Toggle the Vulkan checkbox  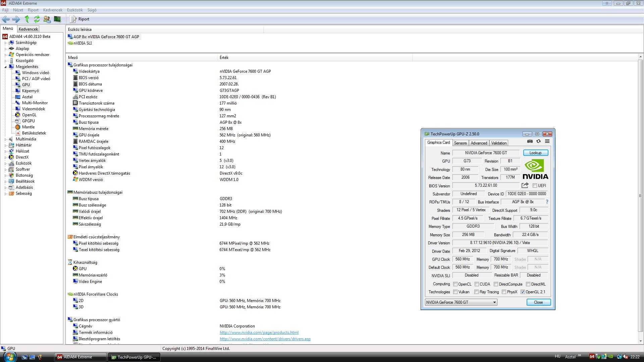tap(455, 292)
